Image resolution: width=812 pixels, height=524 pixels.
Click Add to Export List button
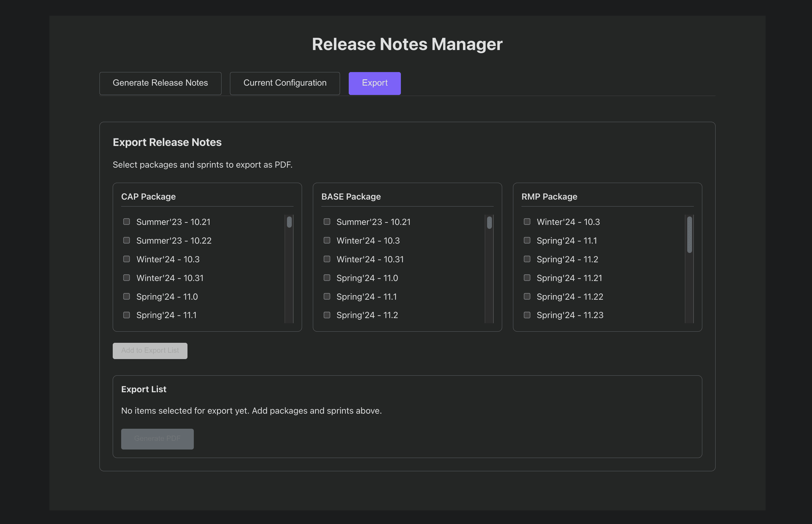(150, 350)
